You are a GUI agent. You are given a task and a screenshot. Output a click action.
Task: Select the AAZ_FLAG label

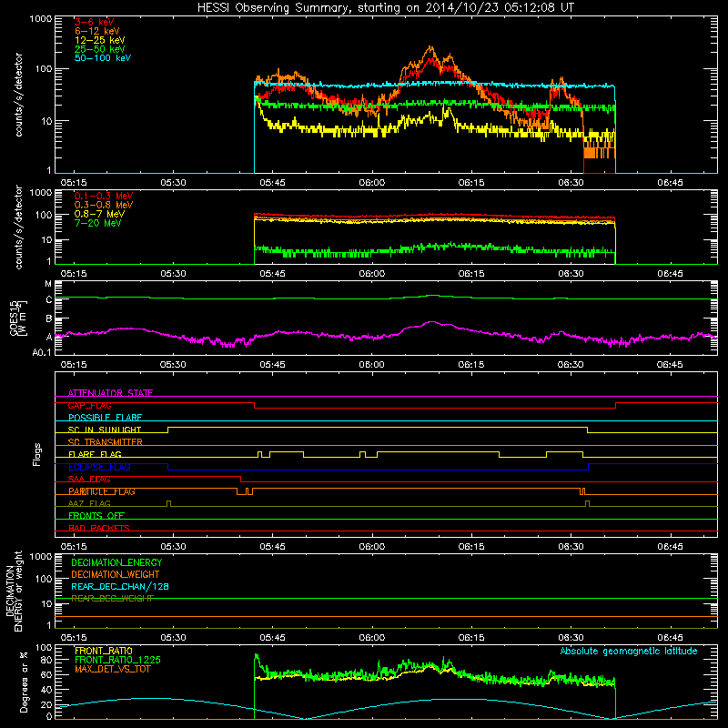[x=89, y=504]
